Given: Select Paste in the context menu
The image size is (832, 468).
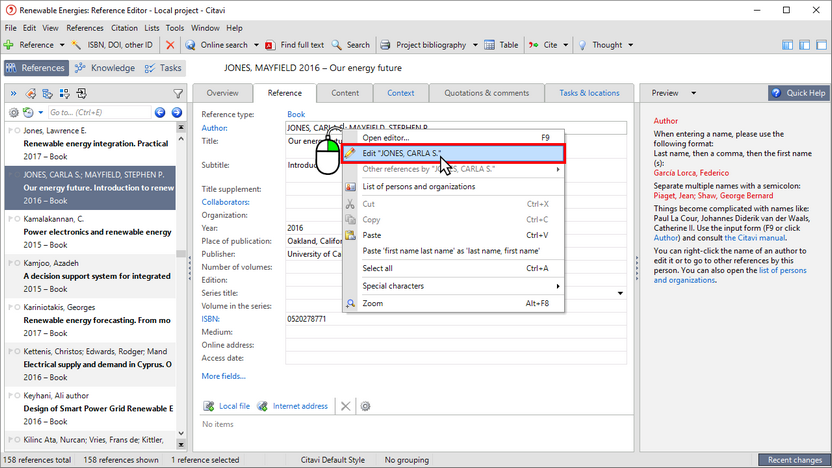Looking at the screenshot, I should coord(454,236).
